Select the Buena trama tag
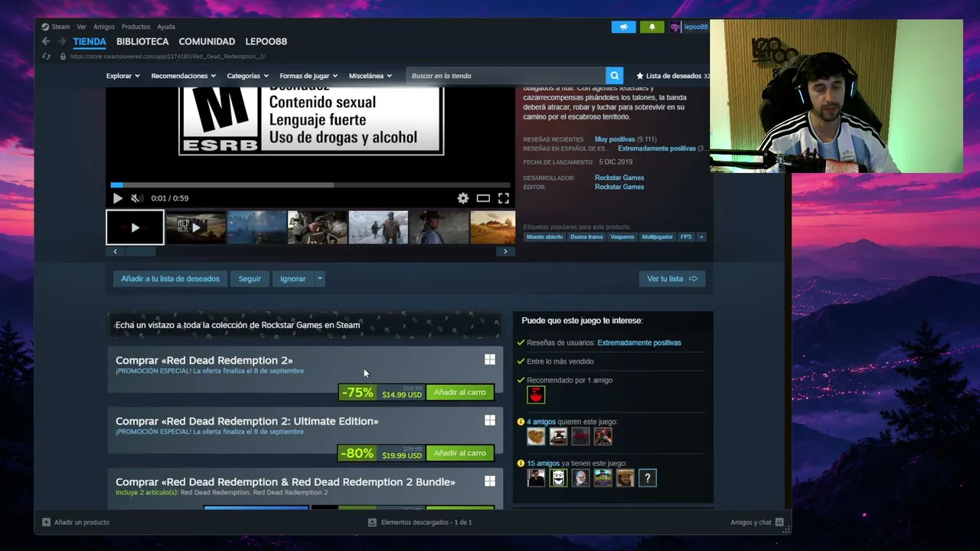This screenshot has height=551, width=980. (586, 237)
